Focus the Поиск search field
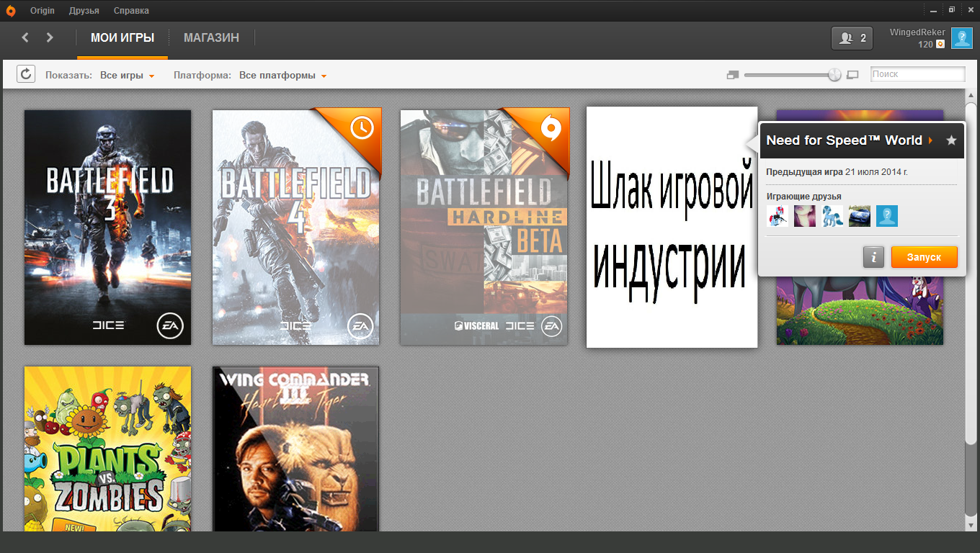The height and width of the screenshot is (553, 980). [917, 74]
